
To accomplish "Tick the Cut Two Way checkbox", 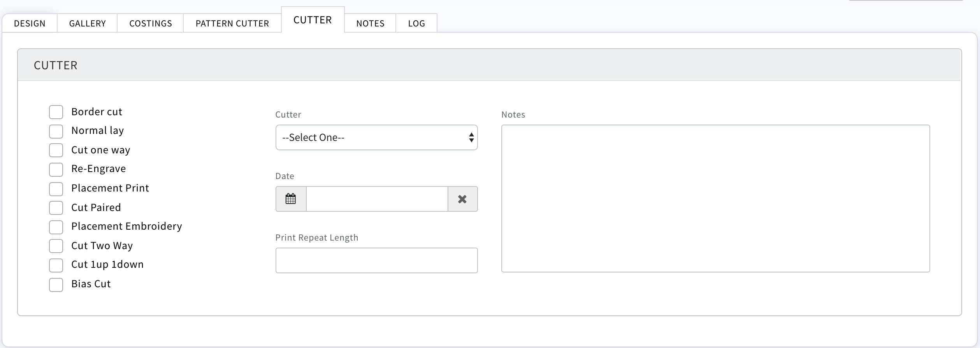I will (56, 246).
